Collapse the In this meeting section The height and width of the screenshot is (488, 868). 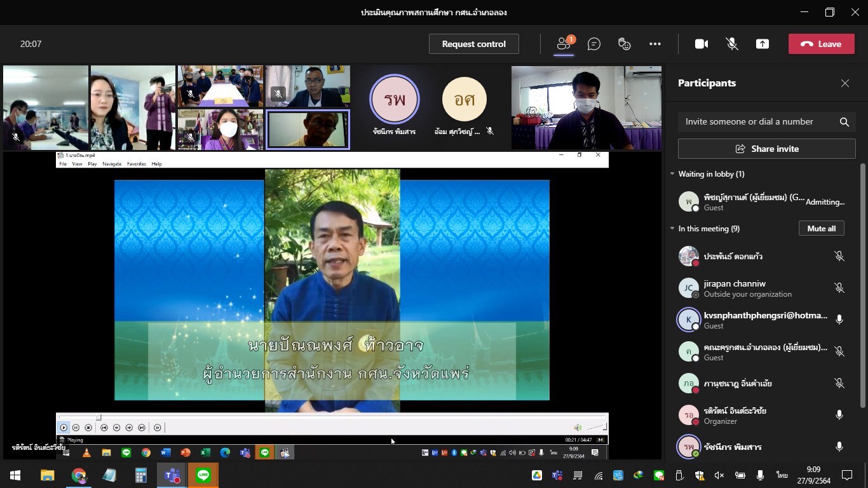coord(672,229)
